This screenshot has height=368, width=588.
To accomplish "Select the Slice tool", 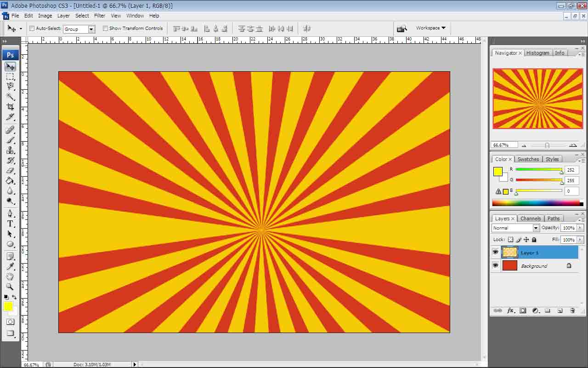I will [x=10, y=117].
